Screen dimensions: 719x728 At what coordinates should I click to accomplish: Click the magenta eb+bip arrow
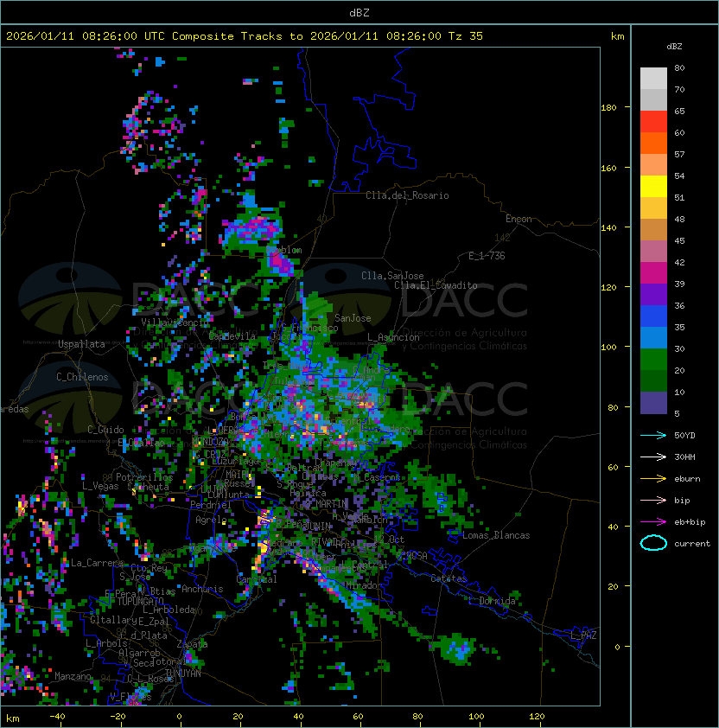653,522
